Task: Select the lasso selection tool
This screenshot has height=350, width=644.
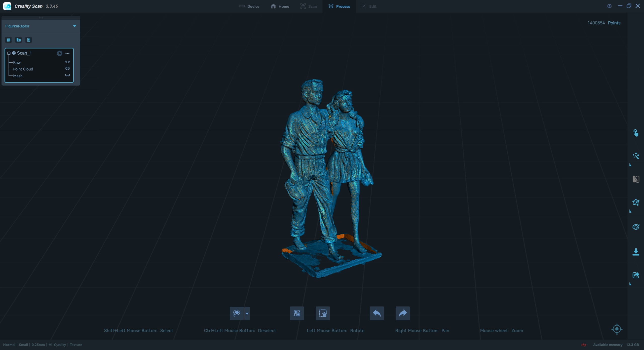Action: coord(236,313)
